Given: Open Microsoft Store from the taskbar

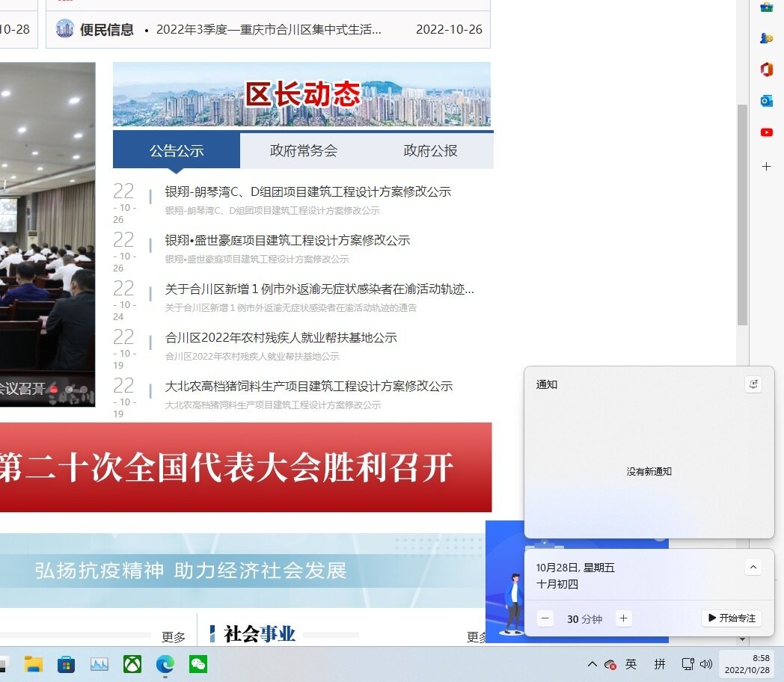Looking at the screenshot, I should click(67, 664).
